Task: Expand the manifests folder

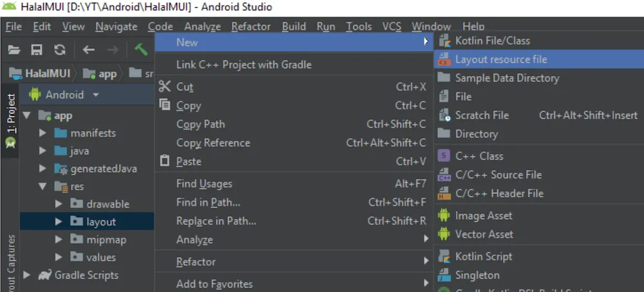Action: 43,133
